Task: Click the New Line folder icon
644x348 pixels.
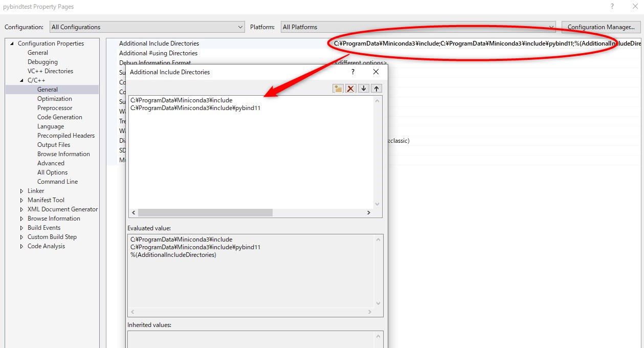Action: click(338, 89)
